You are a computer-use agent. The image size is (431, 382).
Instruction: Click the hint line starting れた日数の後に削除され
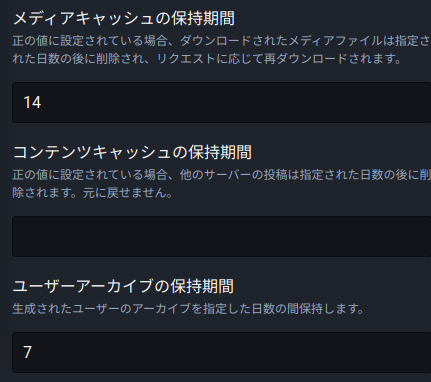pos(207,59)
